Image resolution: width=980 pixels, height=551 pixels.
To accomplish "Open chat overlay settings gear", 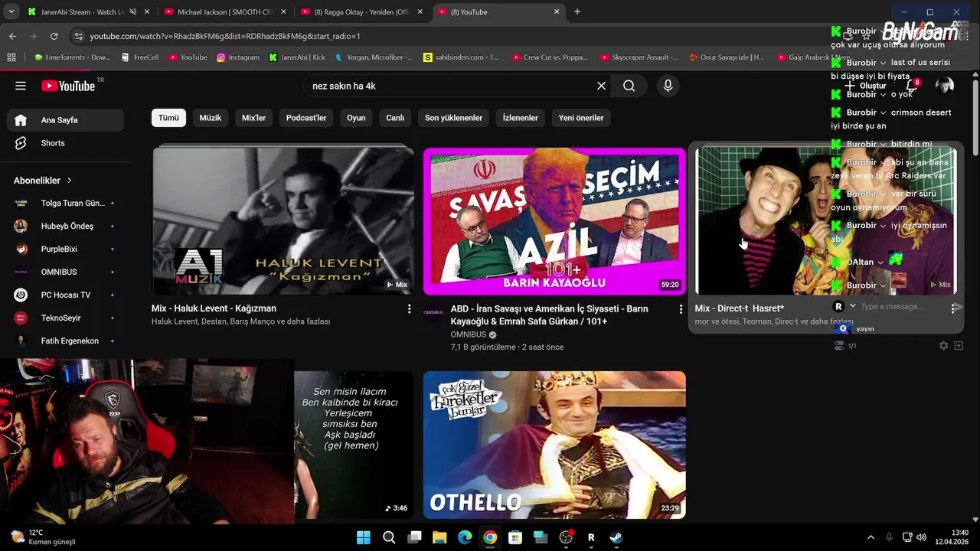I will (x=943, y=346).
